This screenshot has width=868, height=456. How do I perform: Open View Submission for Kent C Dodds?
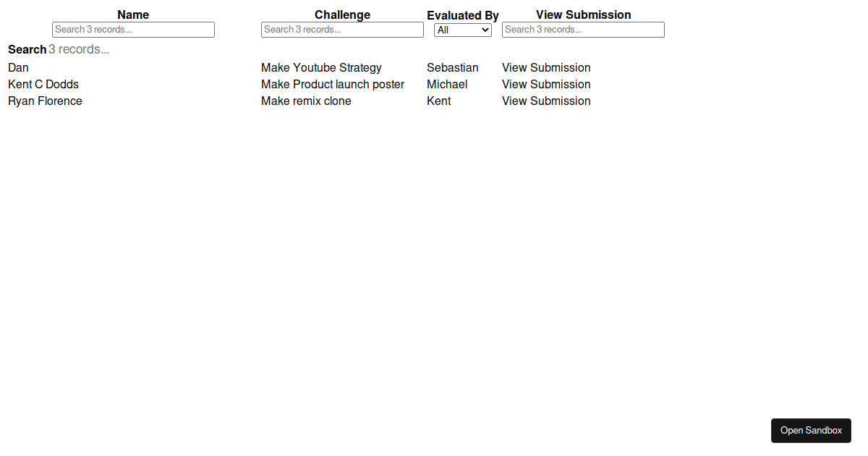pos(546,85)
